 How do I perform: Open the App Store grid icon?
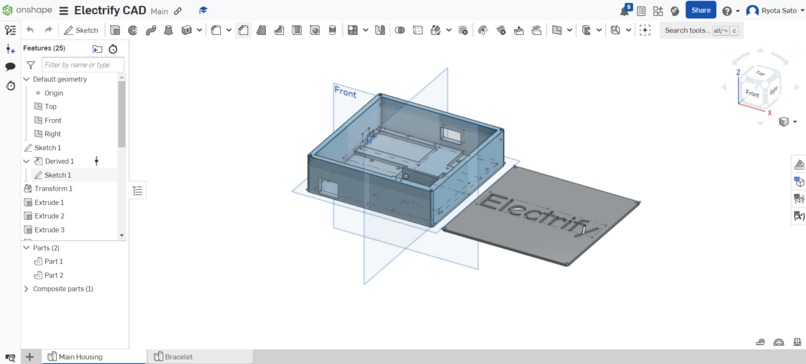(x=658, y=11)
